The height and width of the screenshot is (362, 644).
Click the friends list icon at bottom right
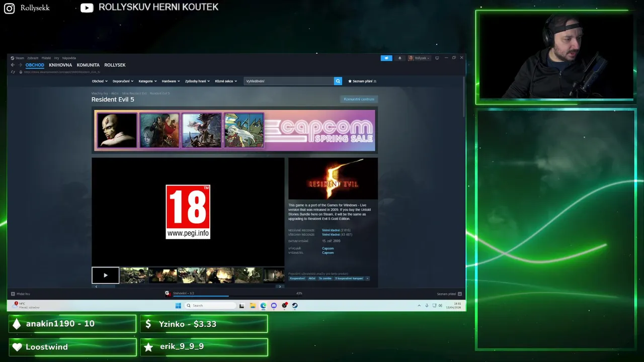pyautogui.click(x=460, y=294)
